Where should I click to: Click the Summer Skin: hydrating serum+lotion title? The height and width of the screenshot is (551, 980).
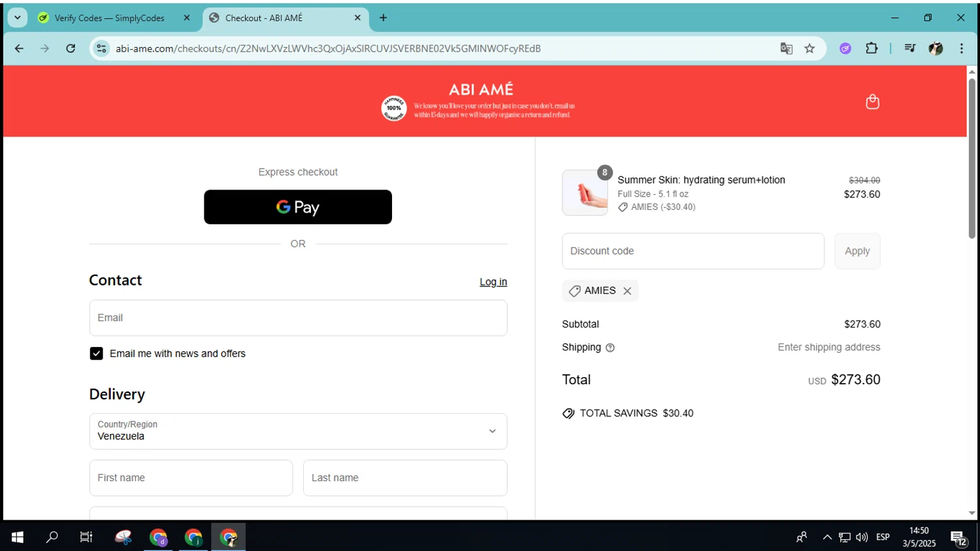pos(701,180)
